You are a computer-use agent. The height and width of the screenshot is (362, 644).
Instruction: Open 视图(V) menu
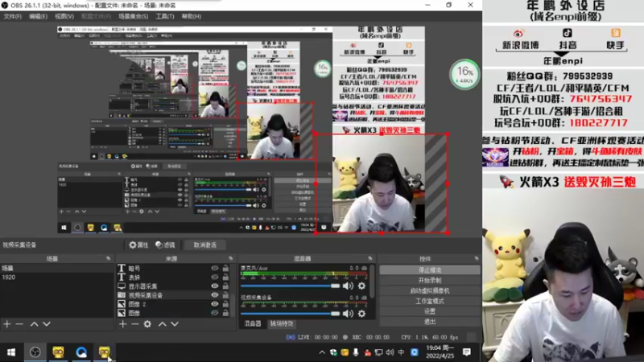(x=64, y=16)
